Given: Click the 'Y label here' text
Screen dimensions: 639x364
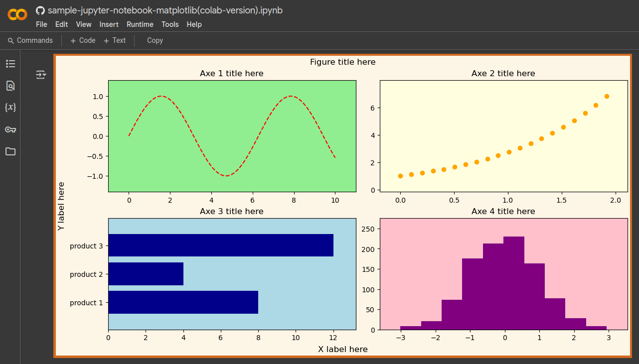Looking at the screenshot, I should point(61,206).
